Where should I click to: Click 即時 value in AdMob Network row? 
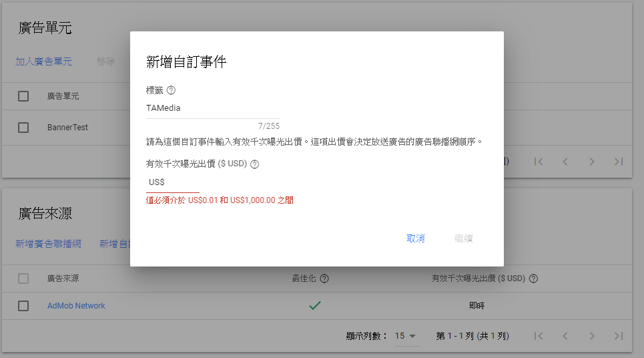tap(477, 306)
